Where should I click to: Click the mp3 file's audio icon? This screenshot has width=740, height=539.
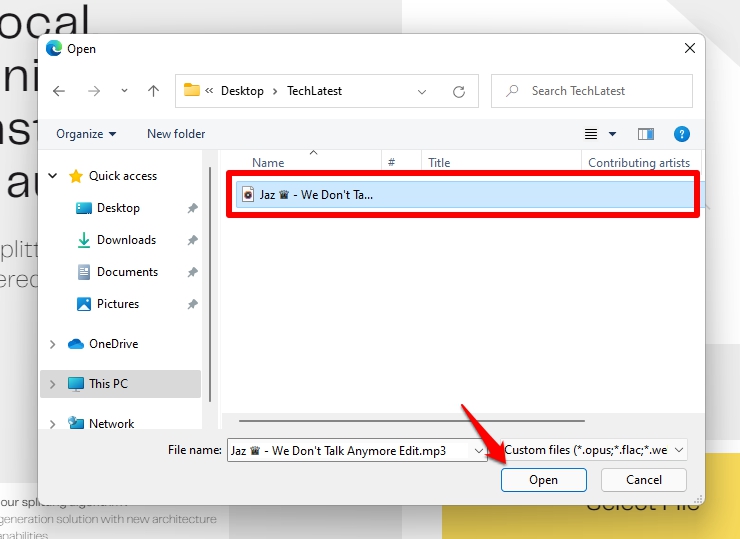coord(248,194)
